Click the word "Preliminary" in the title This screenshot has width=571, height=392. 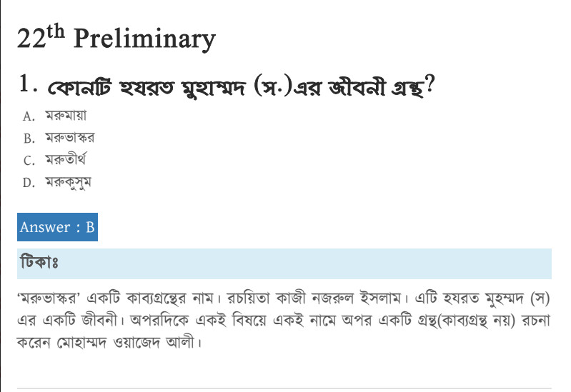[x=144, y=39]
